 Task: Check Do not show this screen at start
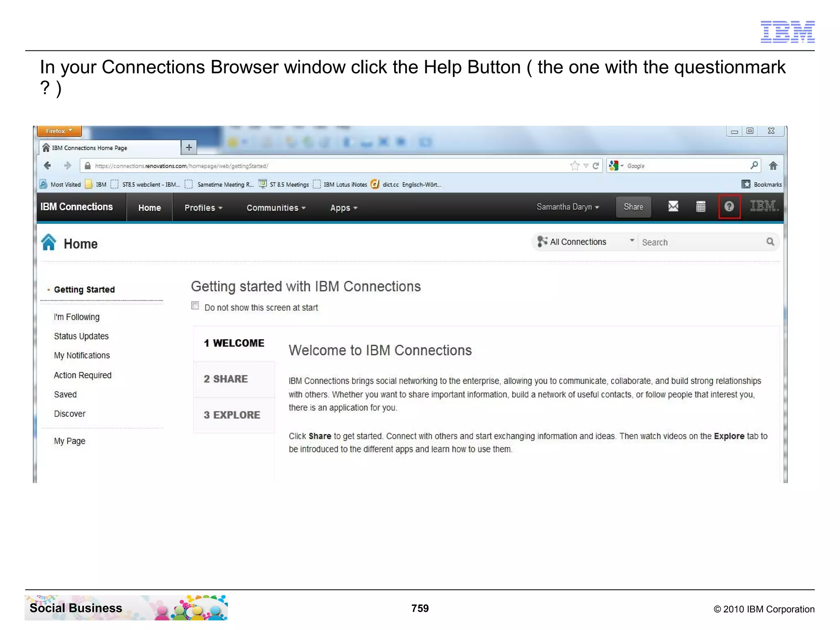[x=195, y=306]
